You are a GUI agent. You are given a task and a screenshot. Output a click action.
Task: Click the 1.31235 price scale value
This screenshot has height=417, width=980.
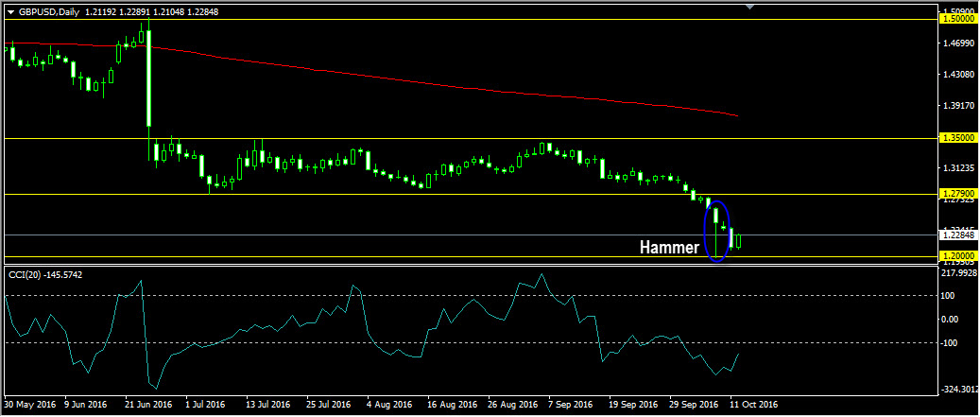point(960,169)
